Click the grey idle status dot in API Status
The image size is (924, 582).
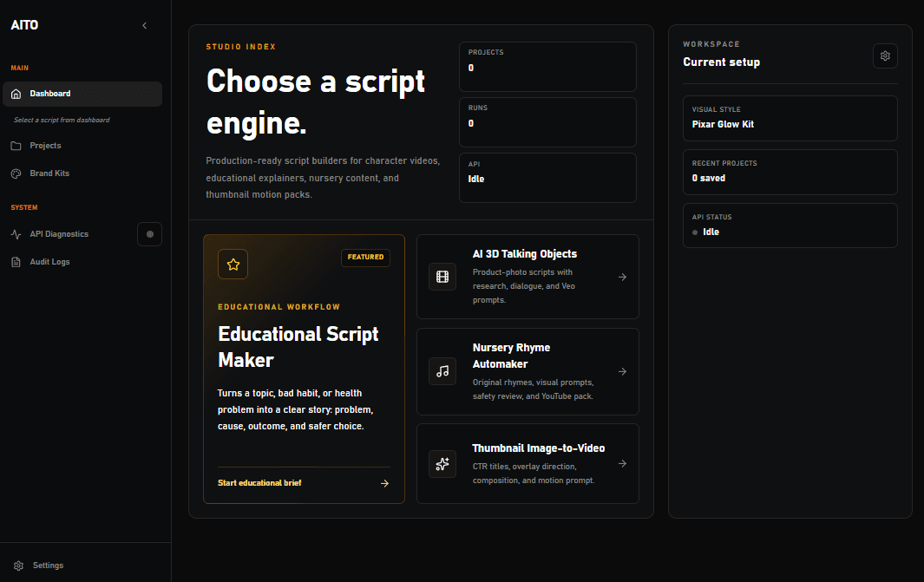coord(695,232)
